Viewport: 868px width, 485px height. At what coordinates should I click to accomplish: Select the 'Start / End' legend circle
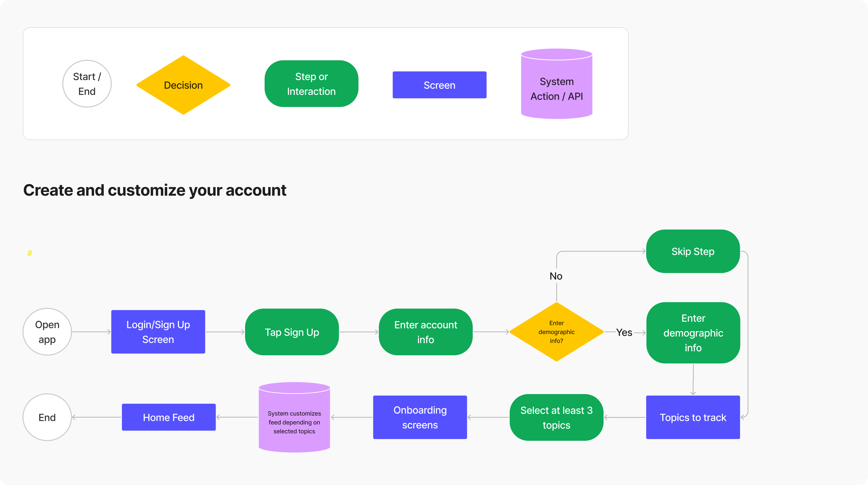pyautogui.click(x=87, y=84)
